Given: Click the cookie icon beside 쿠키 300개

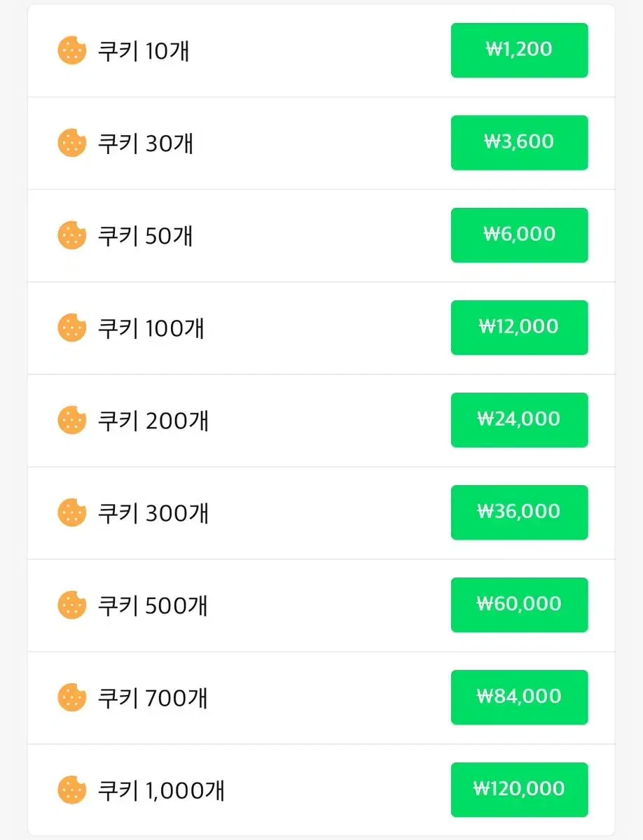Looking at the screenshot, I should [71, 512].
